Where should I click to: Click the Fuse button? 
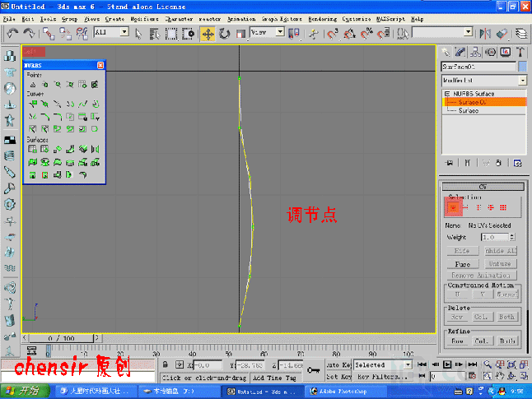tap(463, 264)
